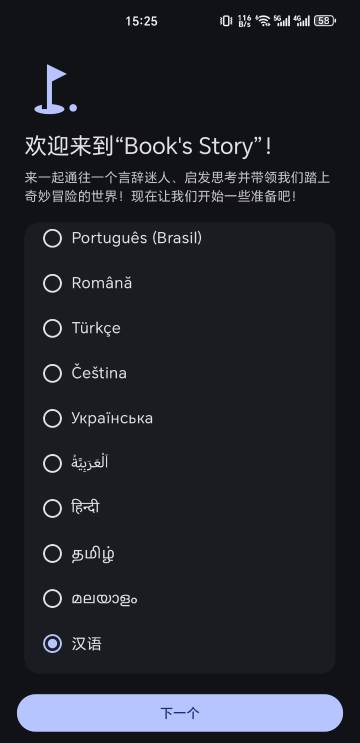Select the Arabic language radio button
Screen dimensions: 360x743
pos(53,463)
